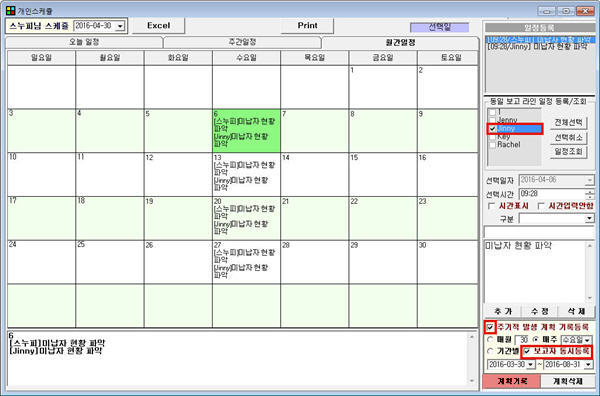Select day 10 calendar cell

point(41,174)
